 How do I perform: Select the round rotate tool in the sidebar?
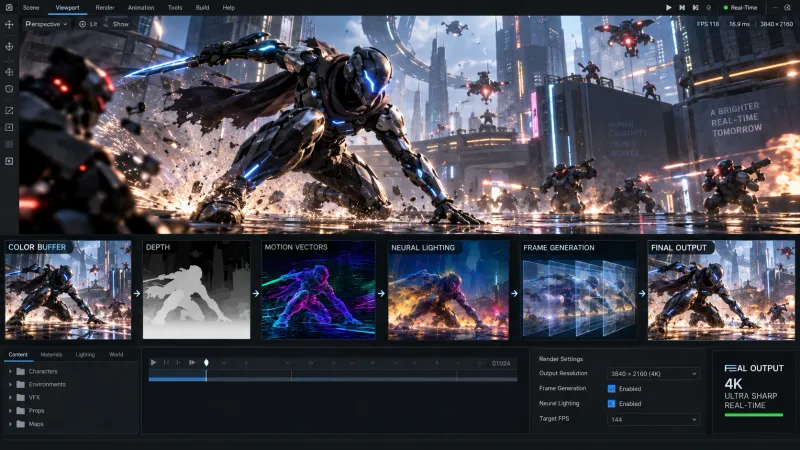click(x=9, y=89)
